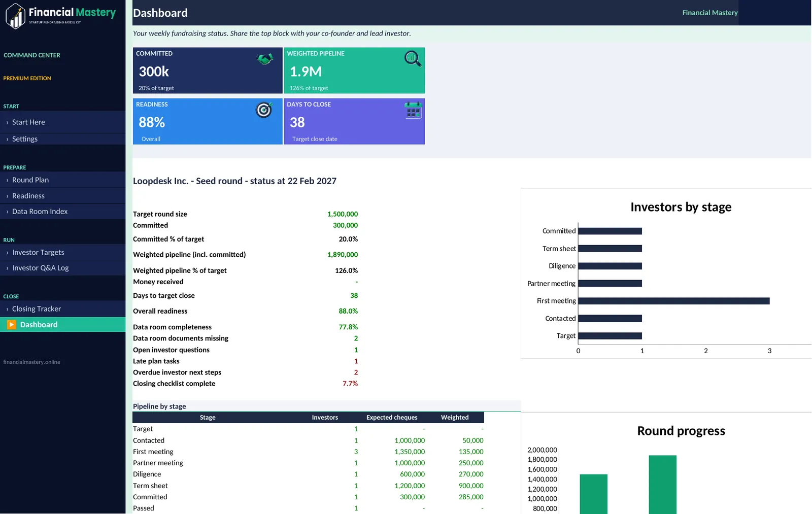Click the Term sheet bar in chart
This screenshot has height=514, width=812.
click(x=610, y=249)
